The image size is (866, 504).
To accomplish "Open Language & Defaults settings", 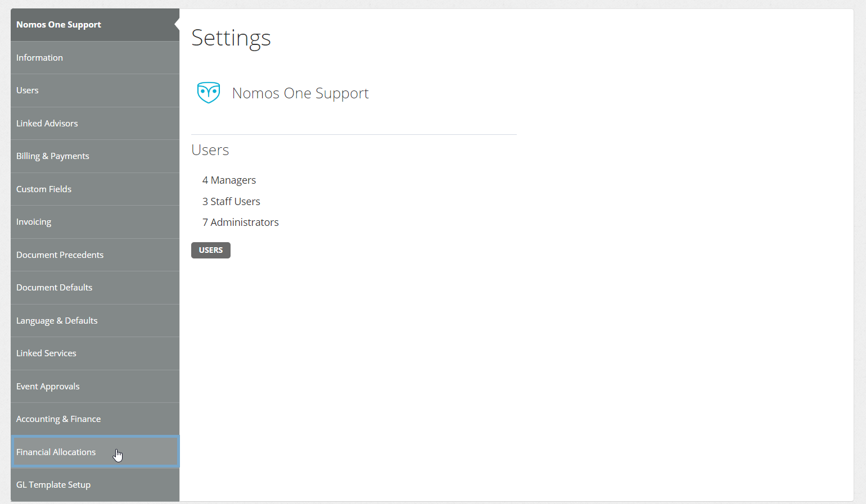I will point(95,321).
